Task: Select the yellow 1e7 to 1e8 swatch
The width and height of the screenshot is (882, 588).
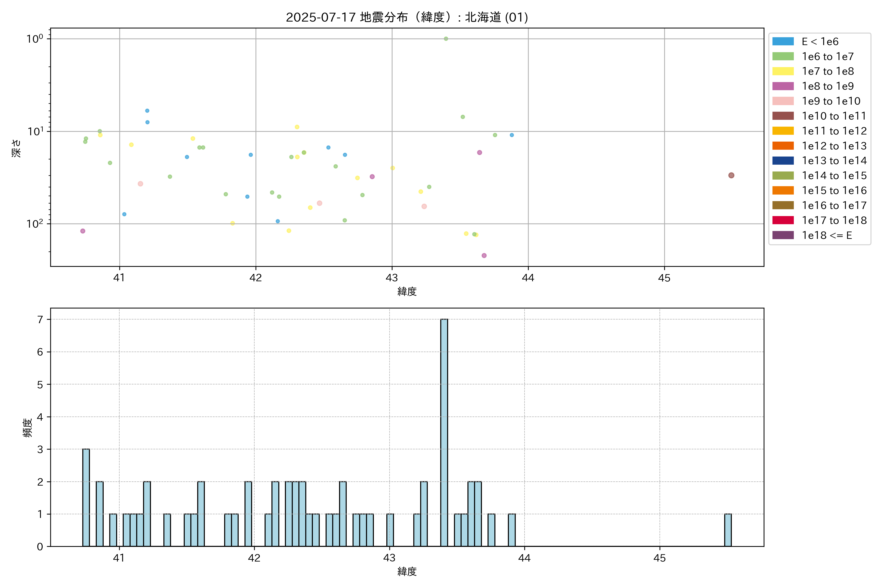Action: (783, 71)
